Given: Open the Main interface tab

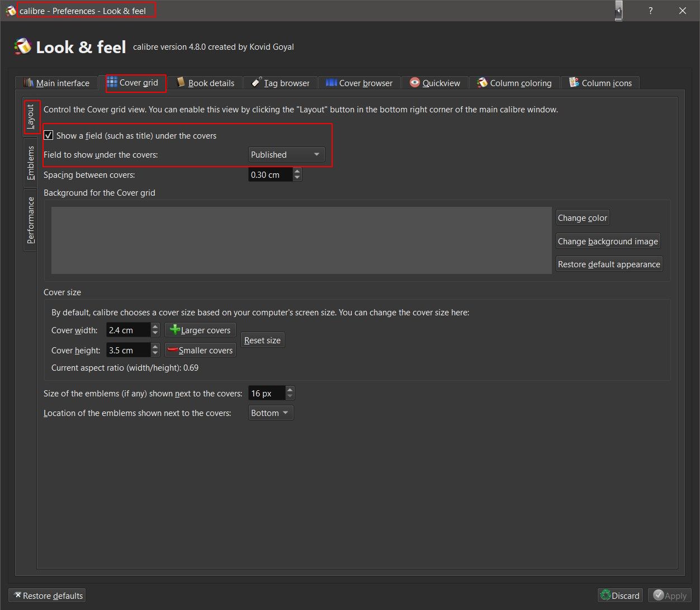Looking at the screenshot, I should [56, 83].
